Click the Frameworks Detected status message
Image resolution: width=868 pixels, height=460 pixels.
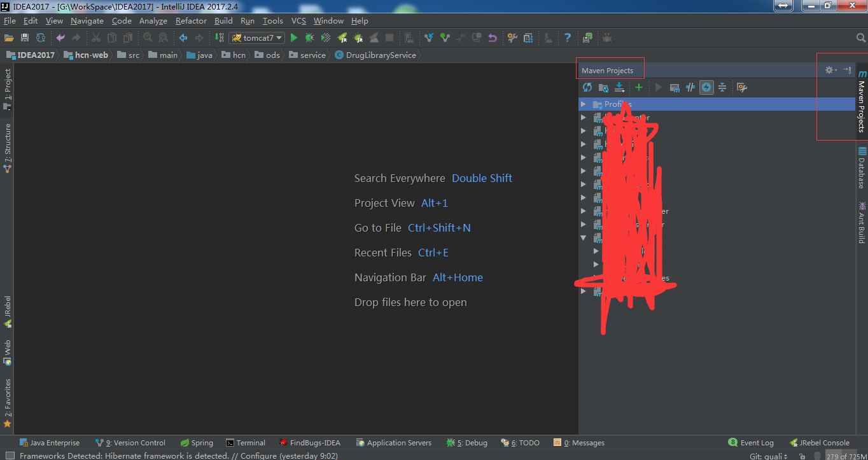pyautogui.click(x=179, y=456)
